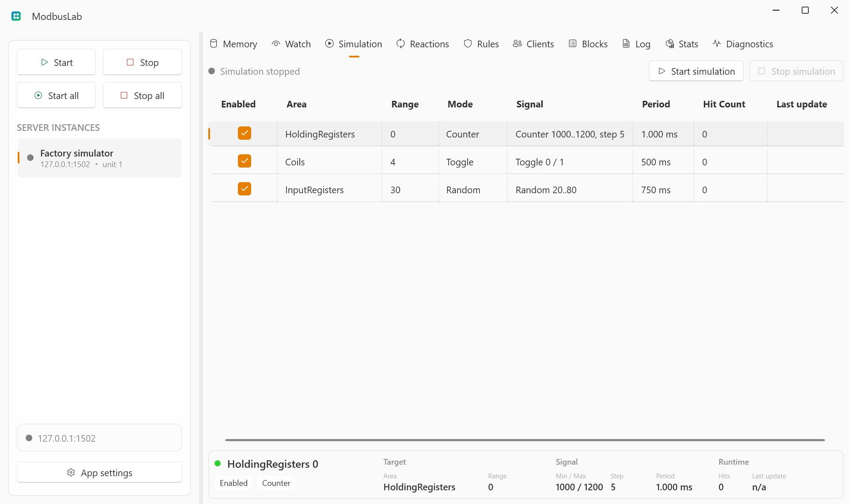849x504 pixels.
Task: Click the 'Toggle 0 / 1' signal cell
Action: tap(570, 162)
